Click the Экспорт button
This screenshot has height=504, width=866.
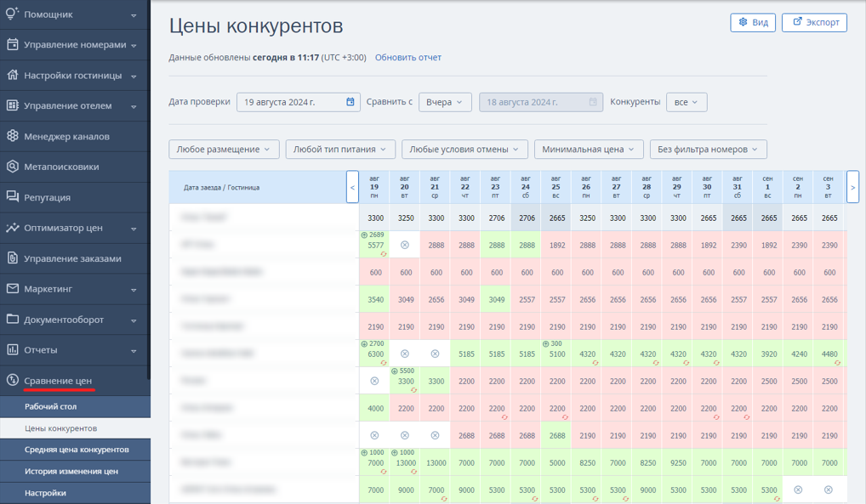pyautogui.click(x=815, y=22)
